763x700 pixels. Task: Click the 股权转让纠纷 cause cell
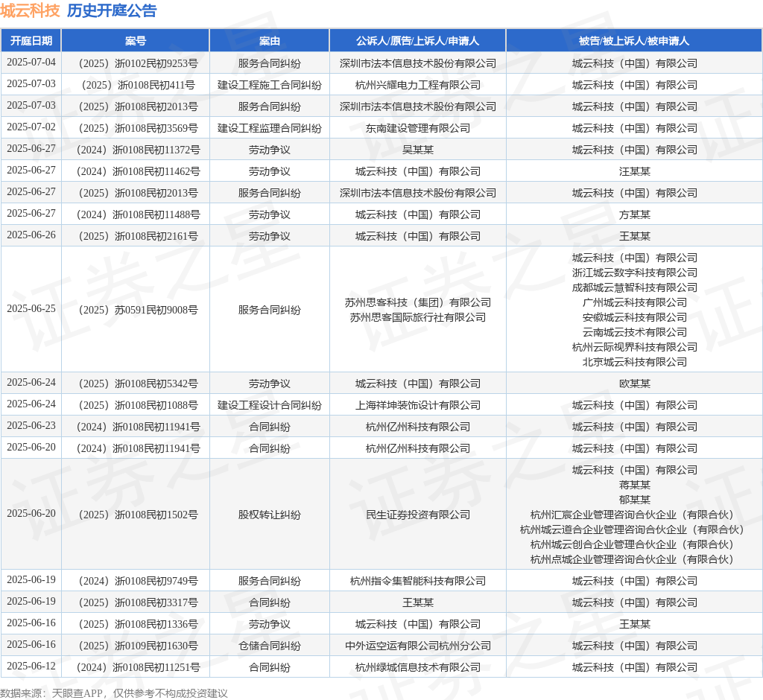(270, 515)
